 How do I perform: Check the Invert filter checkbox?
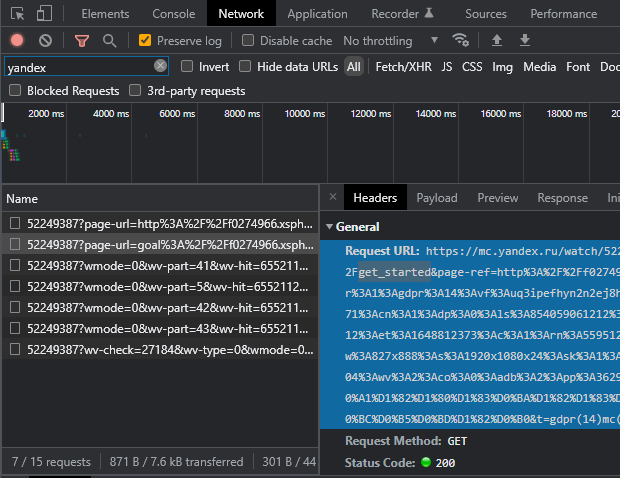click(187, 66)
